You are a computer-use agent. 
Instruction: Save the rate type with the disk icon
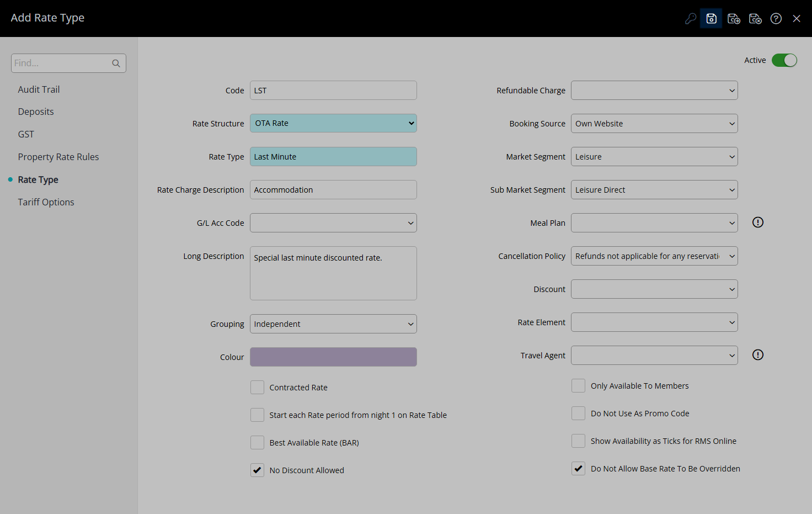click(711, 19)
